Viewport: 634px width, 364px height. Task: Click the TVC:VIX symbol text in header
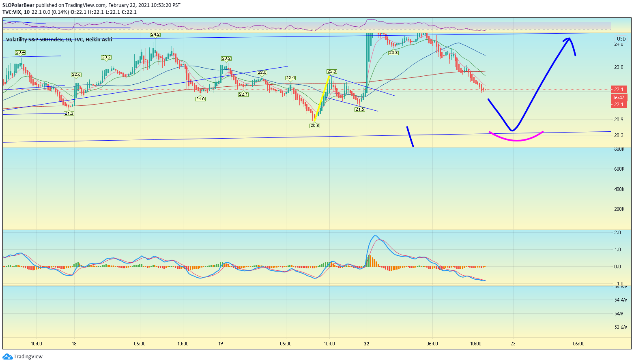pyautogui.click(x=12, y=12)
